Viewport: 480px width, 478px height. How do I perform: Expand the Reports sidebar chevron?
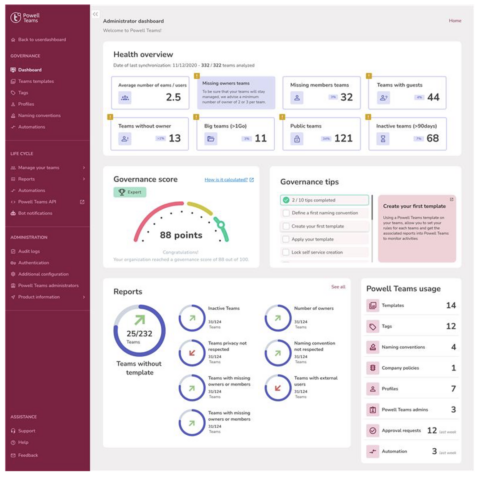point(84,179)
